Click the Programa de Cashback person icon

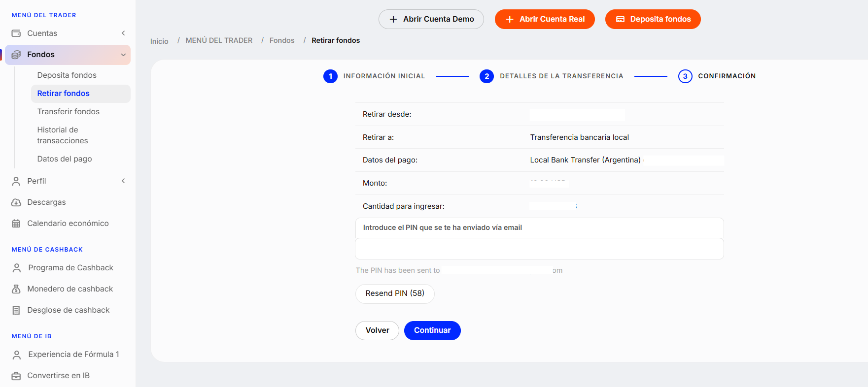[17, 268]
